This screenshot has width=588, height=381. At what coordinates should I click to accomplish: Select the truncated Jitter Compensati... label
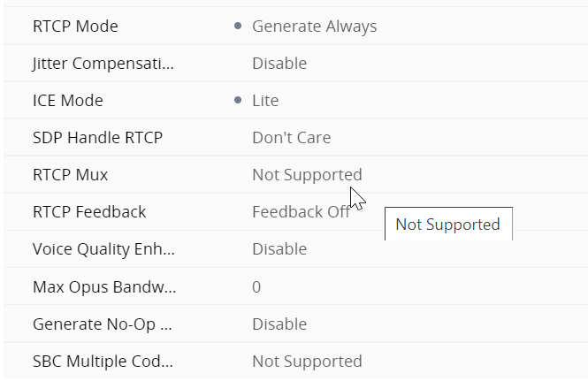tap(103, 64)
